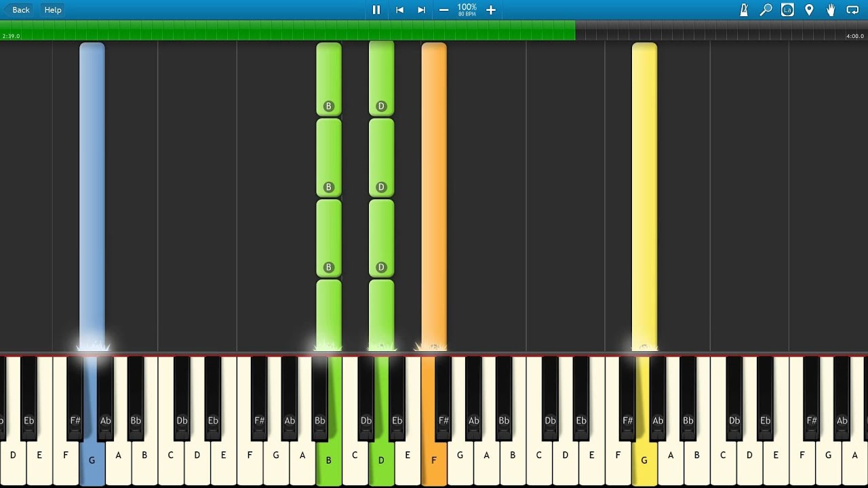The height and width of the screenshot is (488, 868).
Task: Open the Help menu
Action: click(53, 9)
